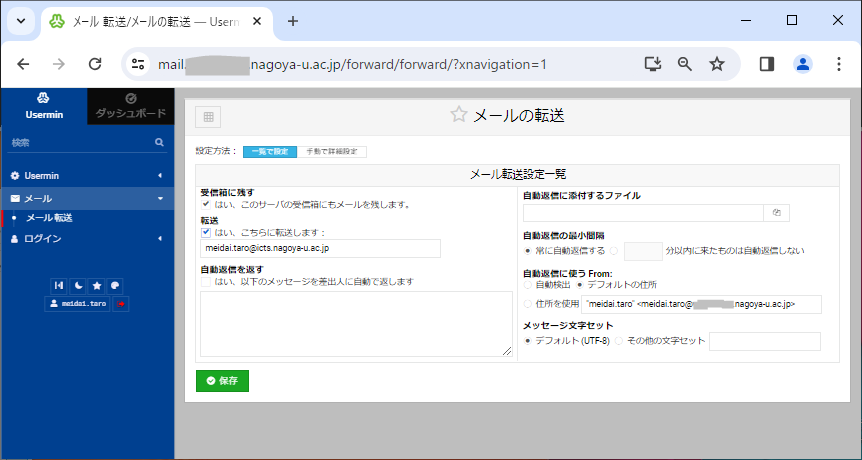Viewport: 862px width, 460px height.
Task: Open site information icon in address bar
Action: coord(137,64)
